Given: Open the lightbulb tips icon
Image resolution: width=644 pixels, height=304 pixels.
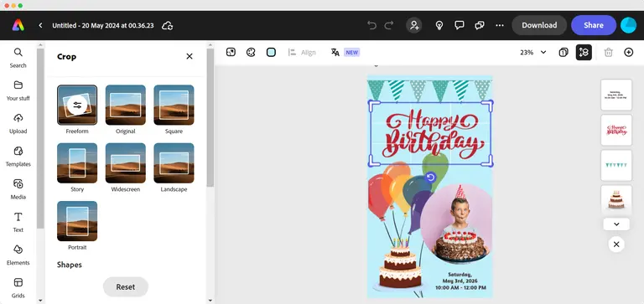Looking at the screenshot, I should point(439,25).
